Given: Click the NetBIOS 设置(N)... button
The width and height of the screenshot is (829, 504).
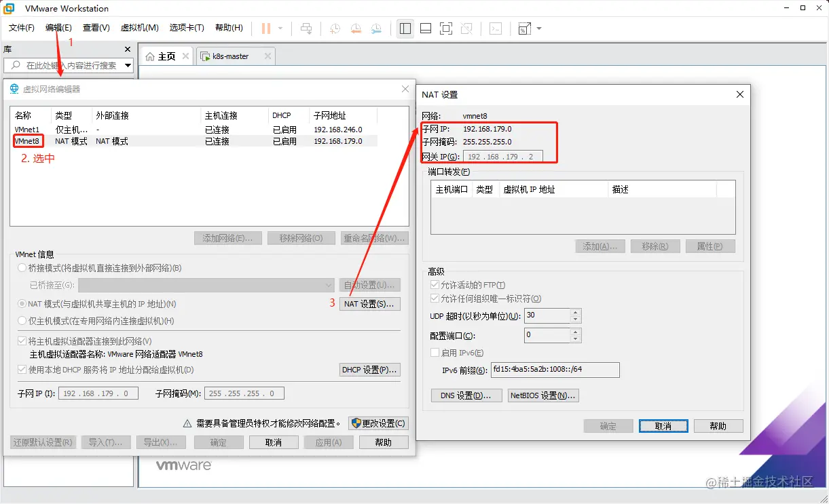Looking at the screenshot, I should pyautogui.click(x=543, y=395).
